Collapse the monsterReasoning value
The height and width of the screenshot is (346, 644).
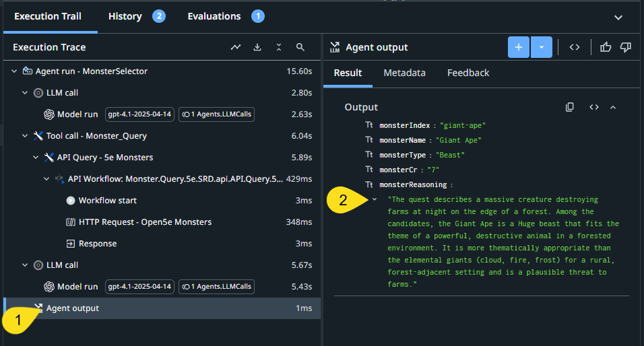pos(375,199)
